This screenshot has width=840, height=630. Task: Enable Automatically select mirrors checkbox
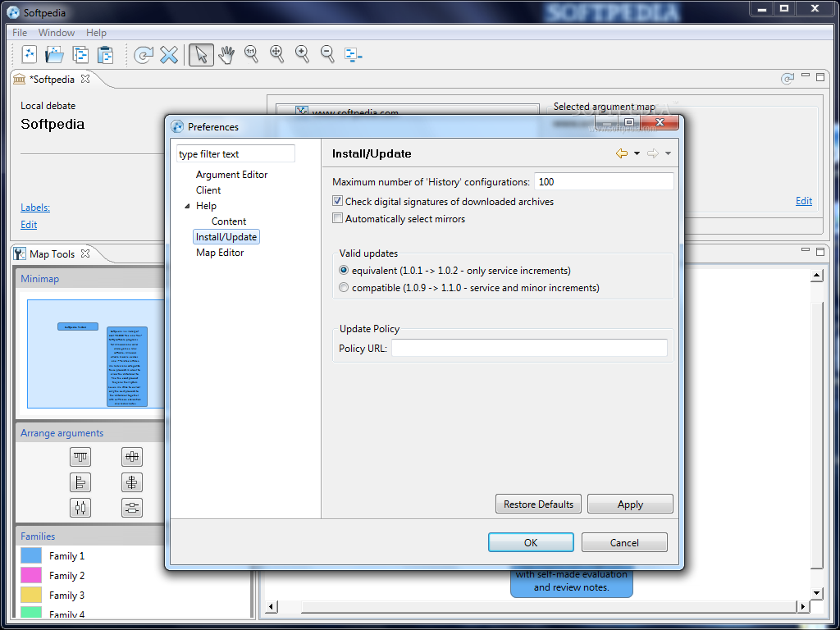tap(337, 218)
